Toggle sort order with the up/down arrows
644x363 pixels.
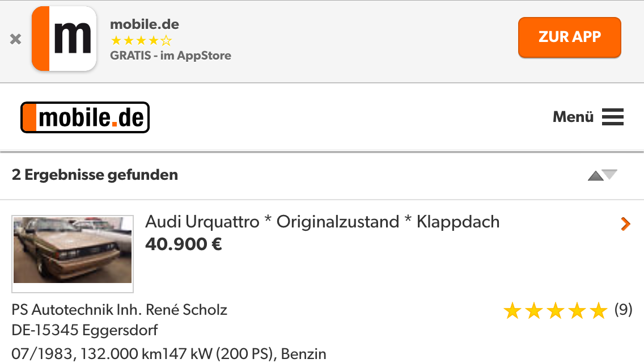tap(602, 175)
